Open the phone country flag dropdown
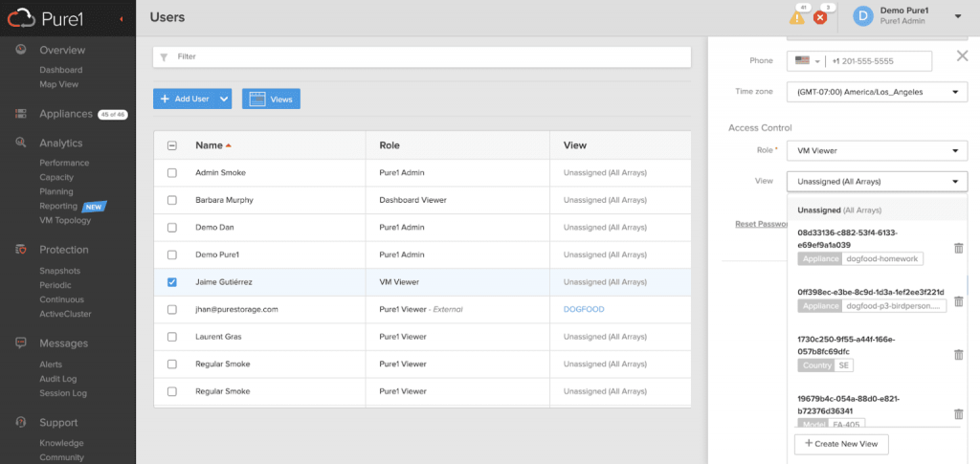Viewport: 980px width, 464px height. coord(807,61)
